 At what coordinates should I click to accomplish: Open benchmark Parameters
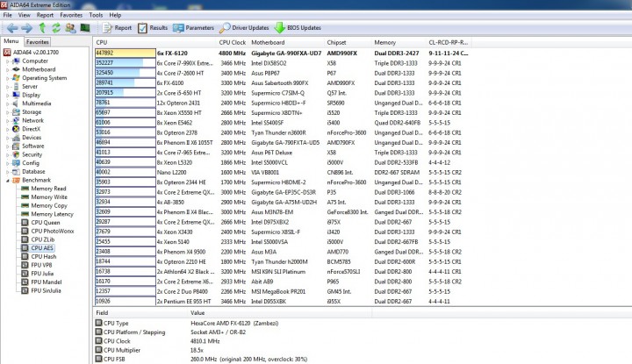tap(193, 28)
